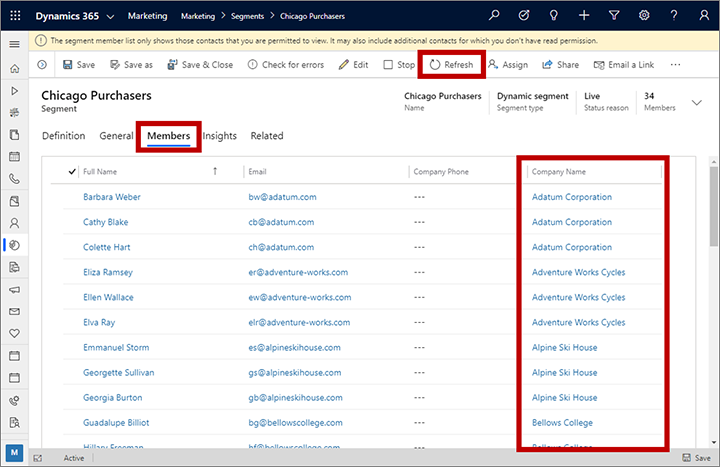
Task: Click the phone icon in sidebar
Action: pyautogui.click(x=15, y=179)
